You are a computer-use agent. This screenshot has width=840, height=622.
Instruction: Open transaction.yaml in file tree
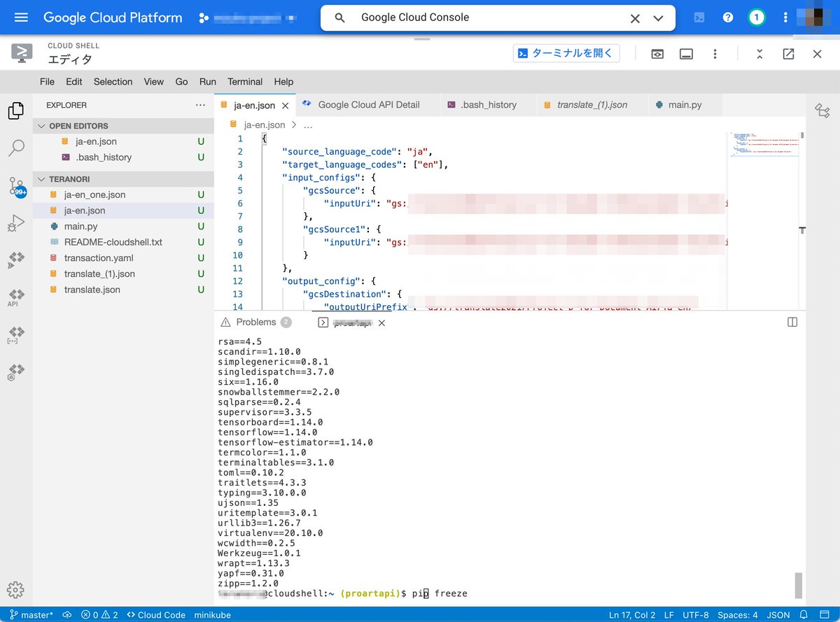point(123,258)
